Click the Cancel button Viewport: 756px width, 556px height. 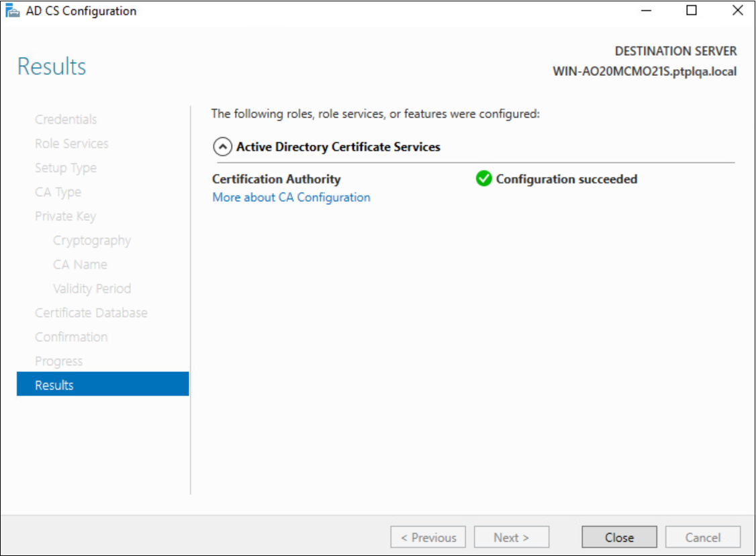pyautogui.click(x=702, y=537)
